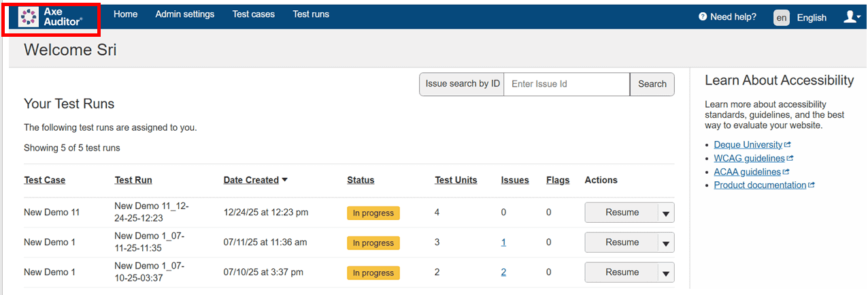Click the Need help? question icon
This screenshot has width=868, height=295.
coord(703,17)
